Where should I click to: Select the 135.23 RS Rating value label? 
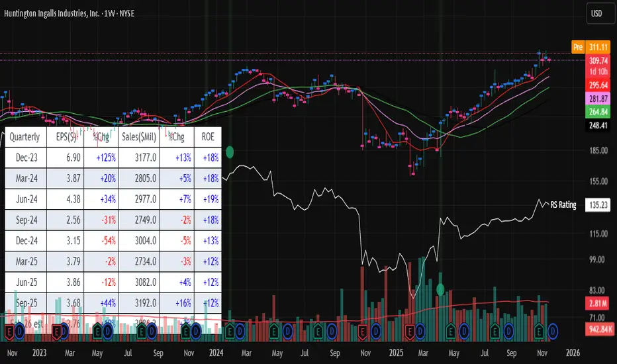(599, 206)
